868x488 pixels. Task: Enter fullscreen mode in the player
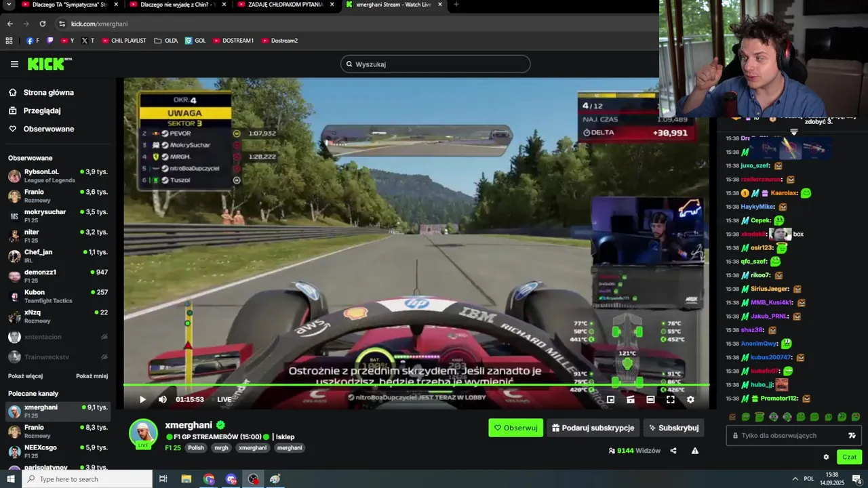pyautogui.click(x=670, y=399)
